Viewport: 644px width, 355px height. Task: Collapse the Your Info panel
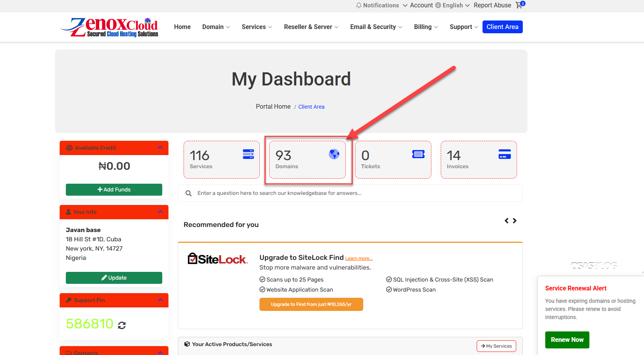coord(160,212)
